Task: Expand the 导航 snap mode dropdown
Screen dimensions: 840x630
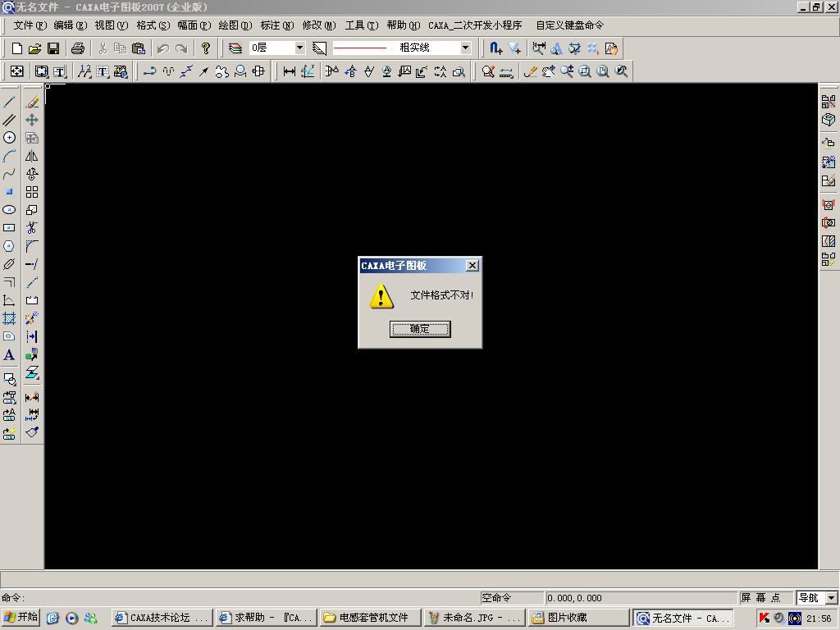Action: point(832,598)
